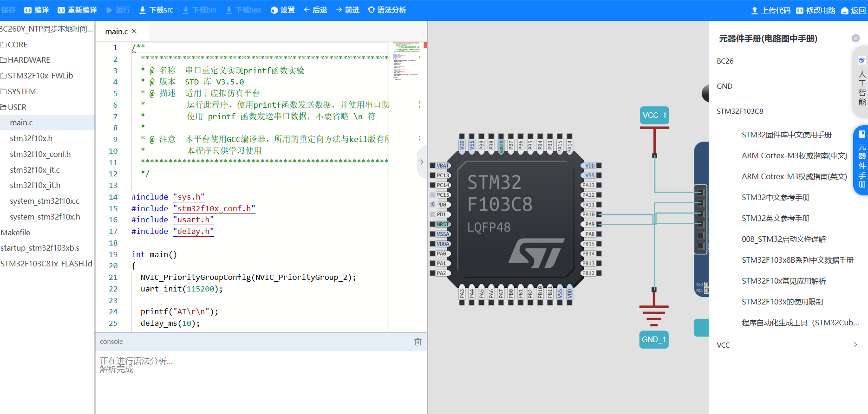Open 元器件手册 side tab

point(861,160)
